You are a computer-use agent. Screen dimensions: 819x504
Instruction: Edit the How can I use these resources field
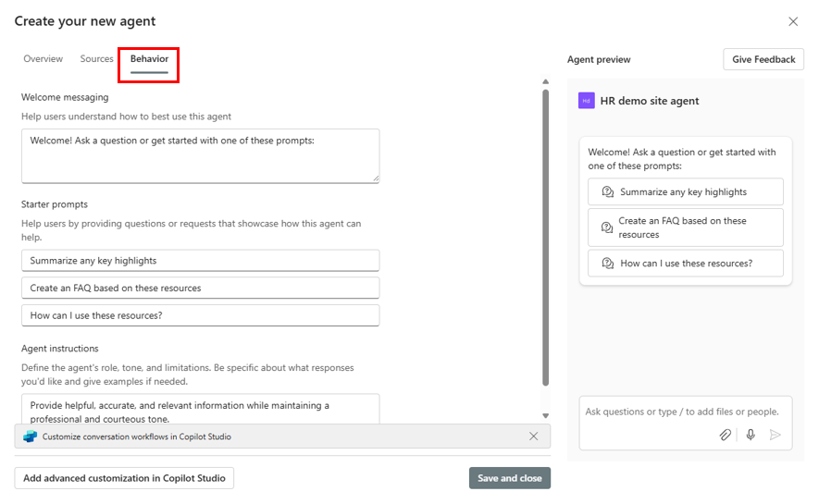(201, 315)
